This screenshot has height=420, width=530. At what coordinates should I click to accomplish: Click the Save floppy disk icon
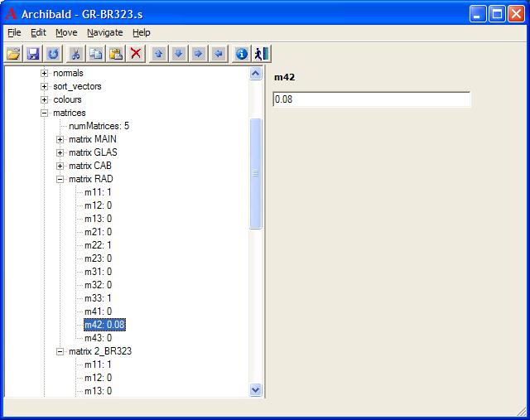point(33,53)
